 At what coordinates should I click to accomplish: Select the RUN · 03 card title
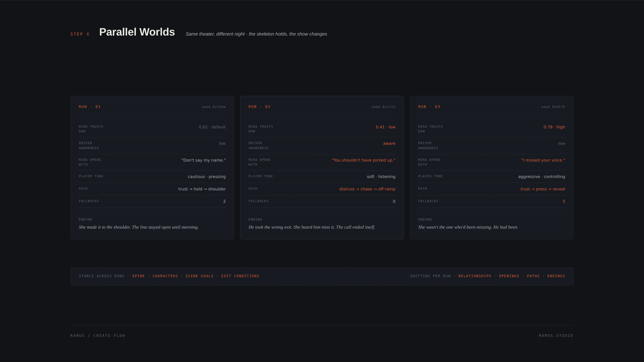pyautogui.click(x=429, y=107)
